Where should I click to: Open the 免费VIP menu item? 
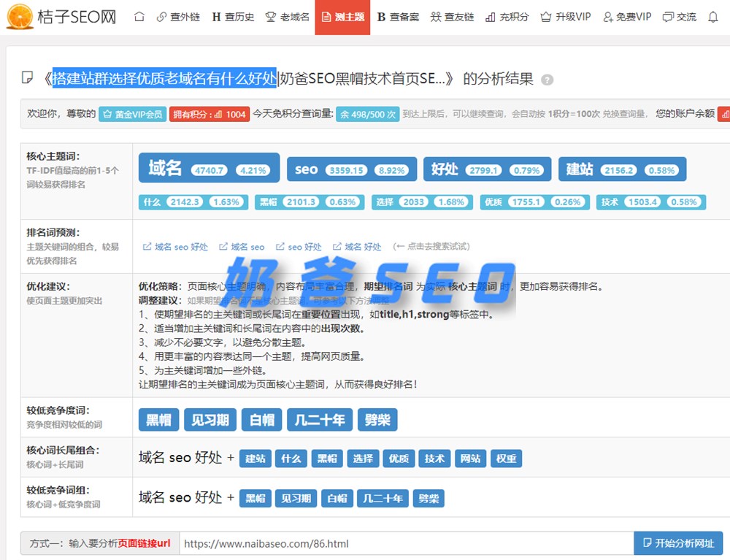[627, 18]
